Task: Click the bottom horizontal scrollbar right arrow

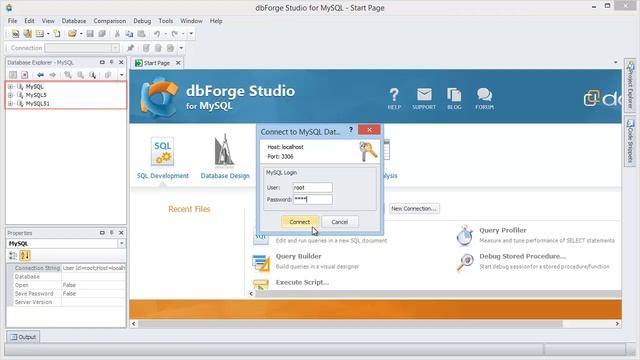Action: [617, 324]
